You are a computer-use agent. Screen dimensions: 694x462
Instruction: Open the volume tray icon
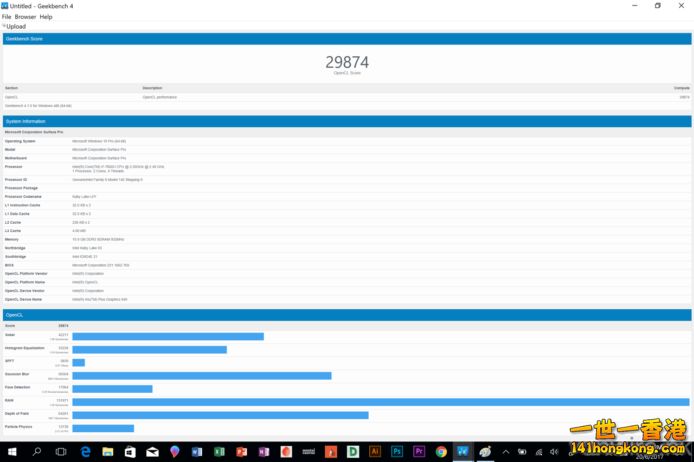(x=554, y=452)
